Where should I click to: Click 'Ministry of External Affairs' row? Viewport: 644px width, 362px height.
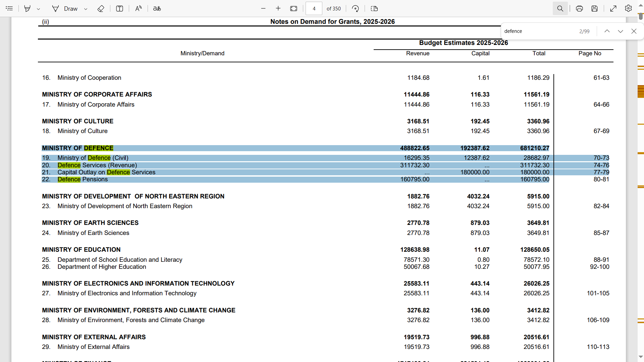pyautogui.click(x=93, y=347)
